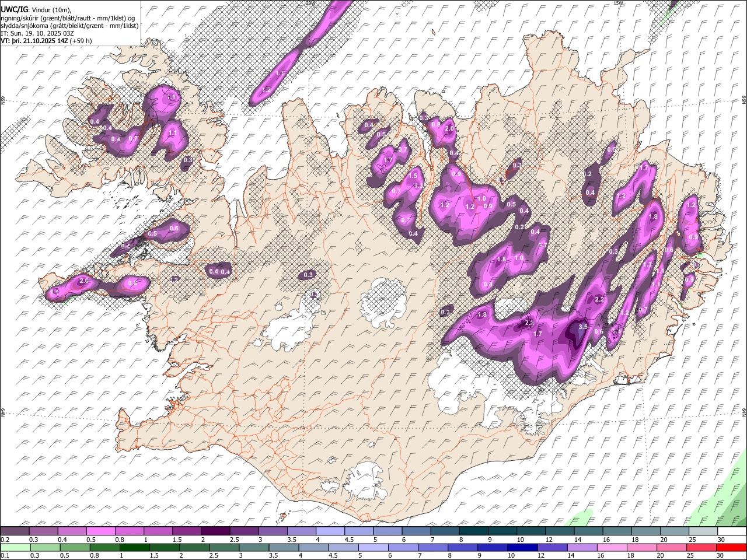This screenshot has width=747, height=560.
Task: Click the title text "UWC/IG: Vindur (10m),"
Action: [36, 9]
